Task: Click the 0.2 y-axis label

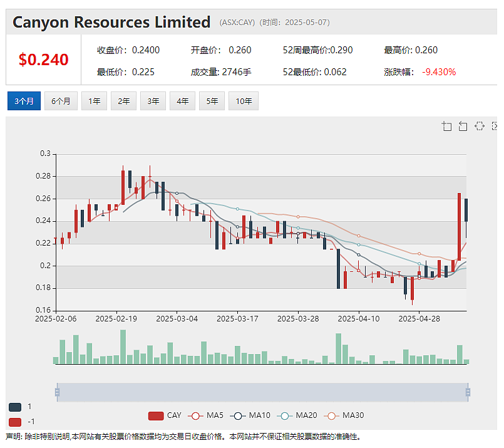Action: click(x=45, y=265)
